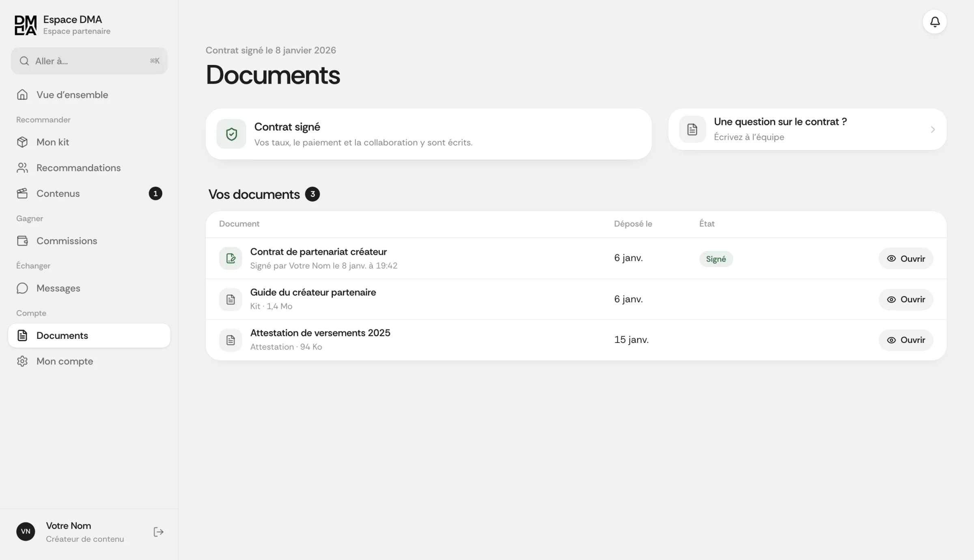The width and height of the screenshot is (974, 560).
Task: Click Attestation · 94 Ko subtitle
Action: [x=286, y=347]
